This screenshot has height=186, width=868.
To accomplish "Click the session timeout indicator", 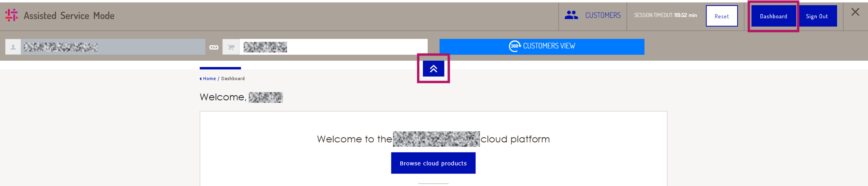I will tap(665, 15).
